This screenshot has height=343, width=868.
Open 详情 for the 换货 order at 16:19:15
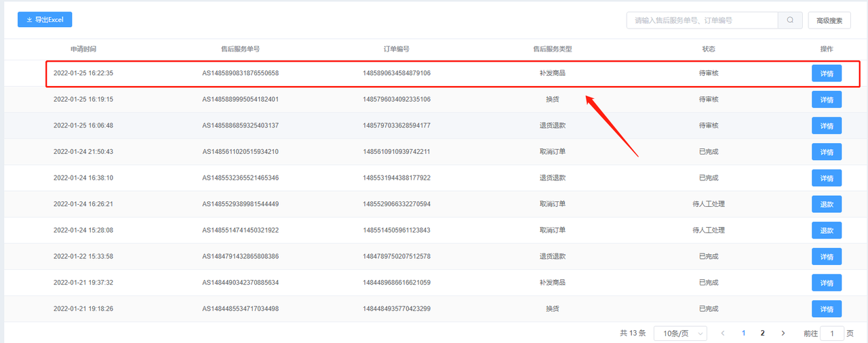(x=827, y=100)
